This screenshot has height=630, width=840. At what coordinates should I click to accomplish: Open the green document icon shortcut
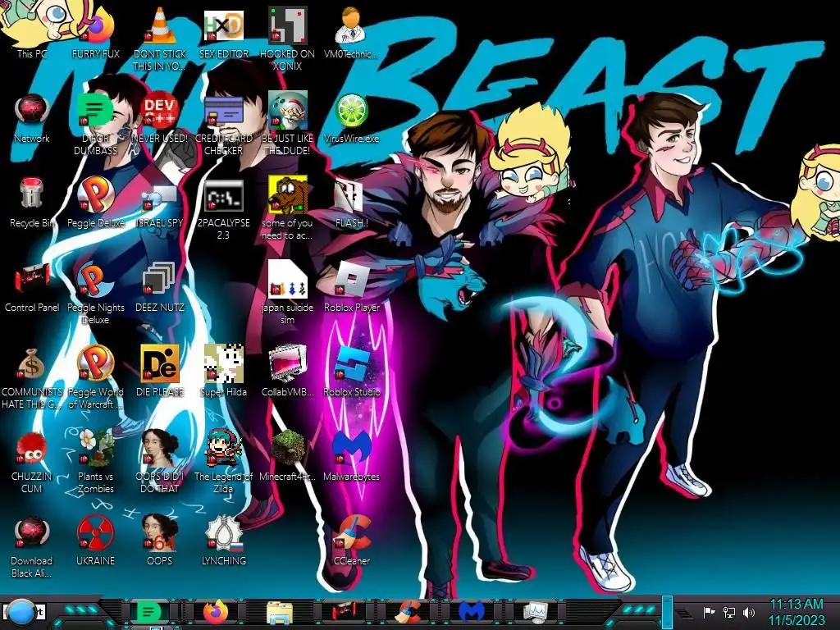tap(95, 125)
